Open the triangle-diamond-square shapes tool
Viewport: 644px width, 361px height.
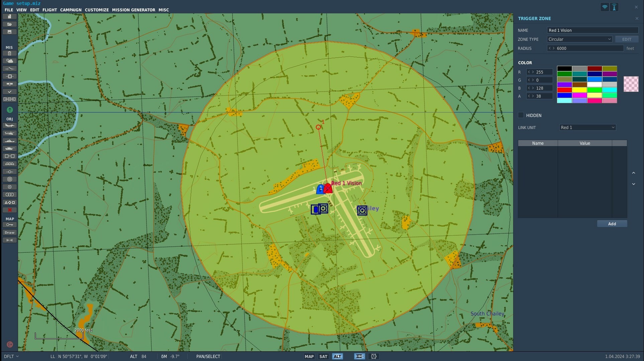pyautogui.click(x=9, y=202)
